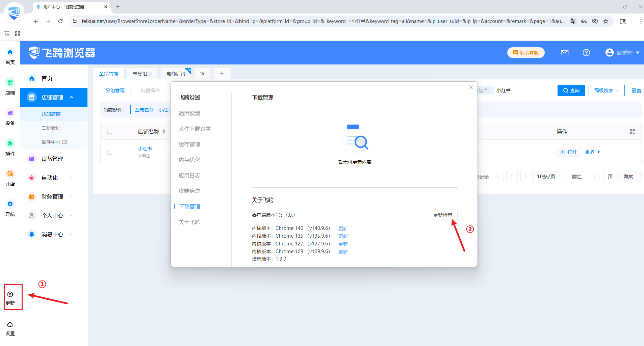Viewport: 644px width, 346px height.
Task: Click the help question mark icon
Action: (586, 53)
